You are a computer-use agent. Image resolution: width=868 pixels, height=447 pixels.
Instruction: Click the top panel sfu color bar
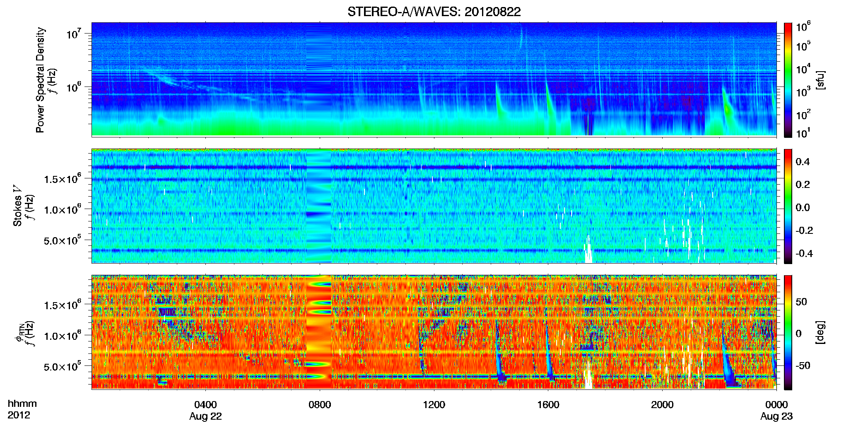(788, 80)
